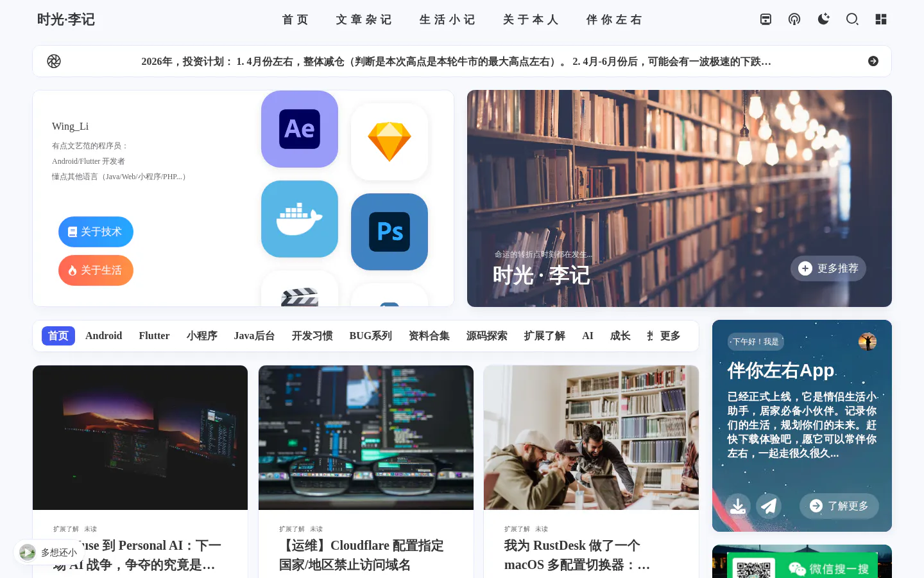Open the grid dashboard icon in header

[881, 19]
